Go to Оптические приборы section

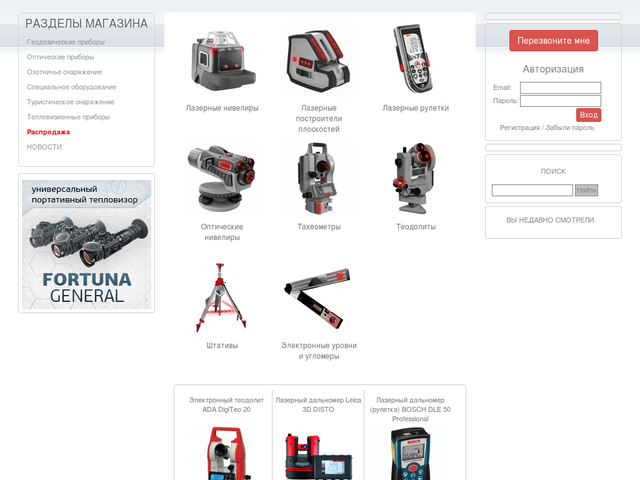coord(61,57)
